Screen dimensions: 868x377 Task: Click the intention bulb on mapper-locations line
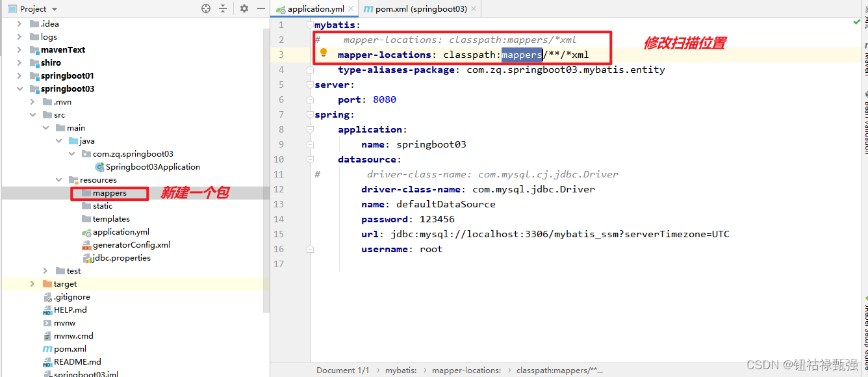pos(324,55)
